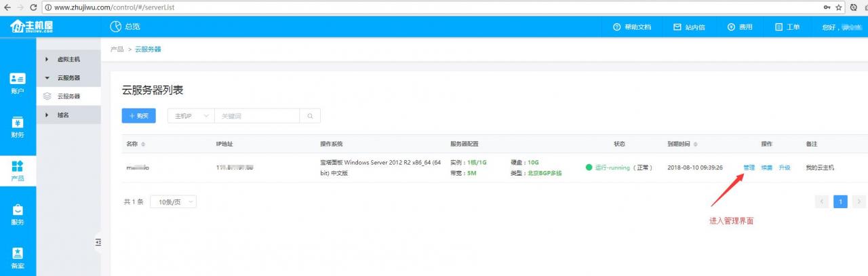Click the search magnifier button
Viewport: 868px width, 276px height.
click(x=310, y=116)
